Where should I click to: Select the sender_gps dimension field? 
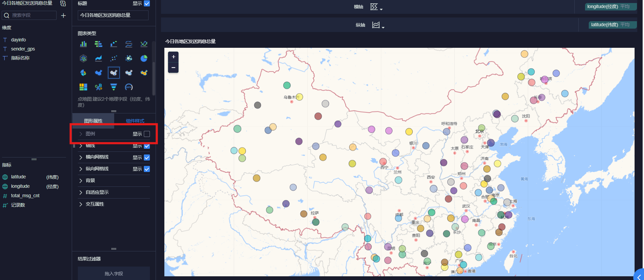[23, 49]
